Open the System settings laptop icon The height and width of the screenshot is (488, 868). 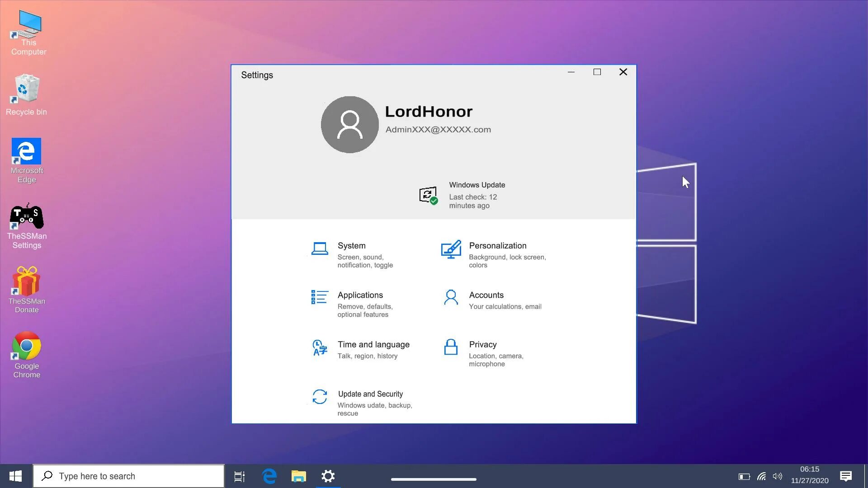[320, 249]
